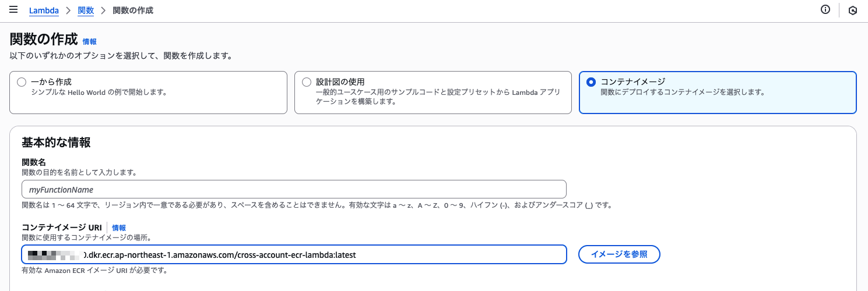This screenshot has width=868, height=291.
Task: Click the text 関数の目的を名前として入力します。
Action: 79,172
